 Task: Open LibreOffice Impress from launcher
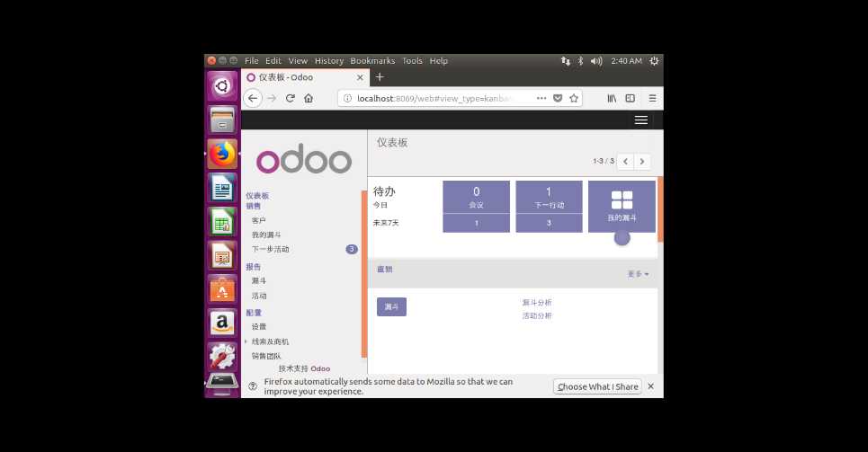coord(222,255)
